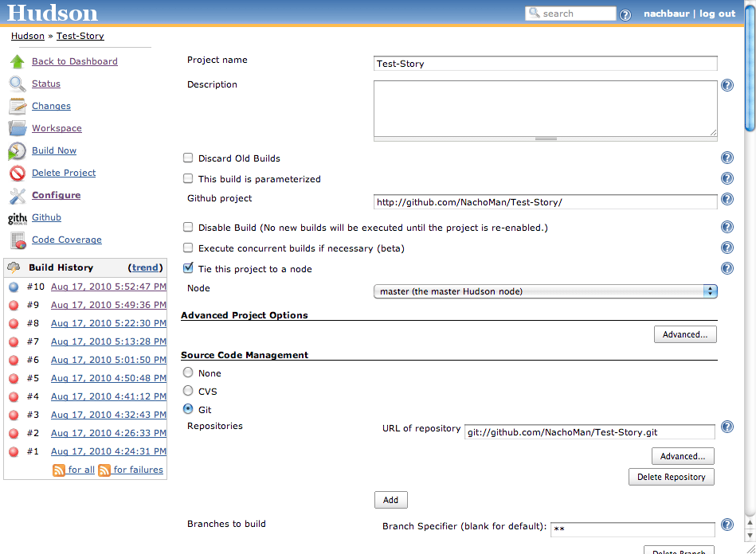Click the Changes notepad icon
Viewport: 756px width, 554px height.
pyautogui.click(x=18, y=106)
